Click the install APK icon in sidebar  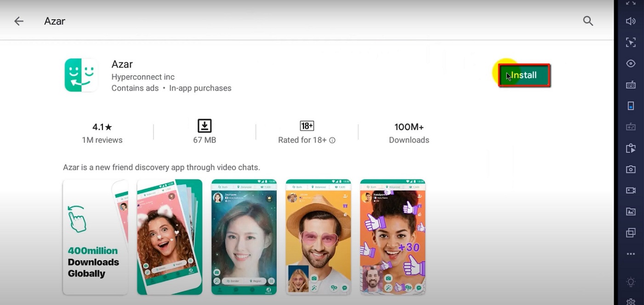pyautogui.click(x=631, y=148)
